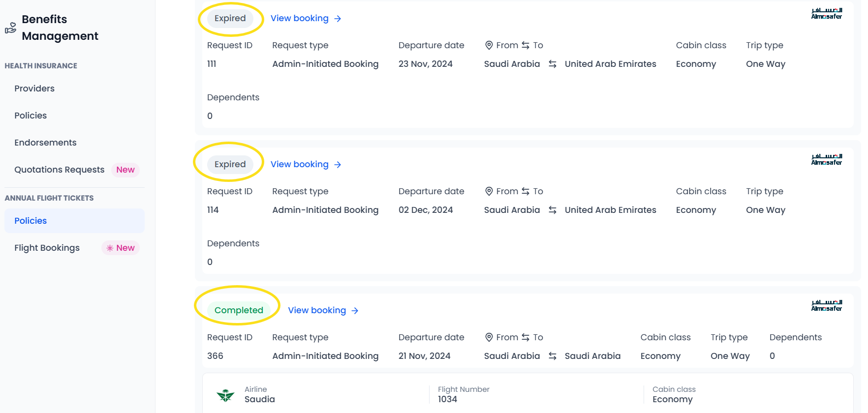
Task: View booking for request ID 114
Action: [299, 164]
